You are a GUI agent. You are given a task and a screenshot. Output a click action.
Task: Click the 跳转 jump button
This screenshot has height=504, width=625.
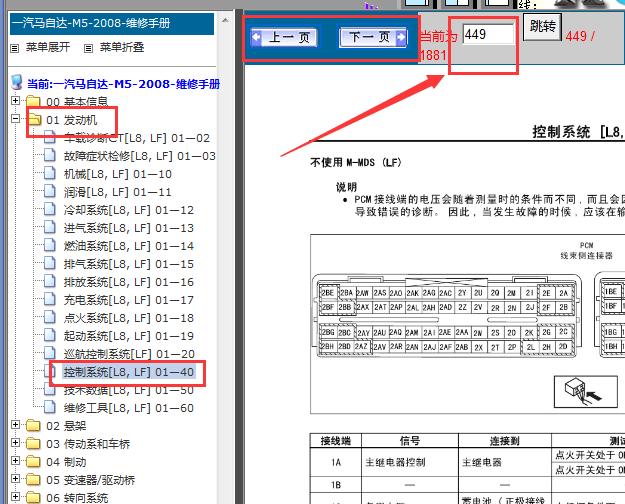pos(542,27)
